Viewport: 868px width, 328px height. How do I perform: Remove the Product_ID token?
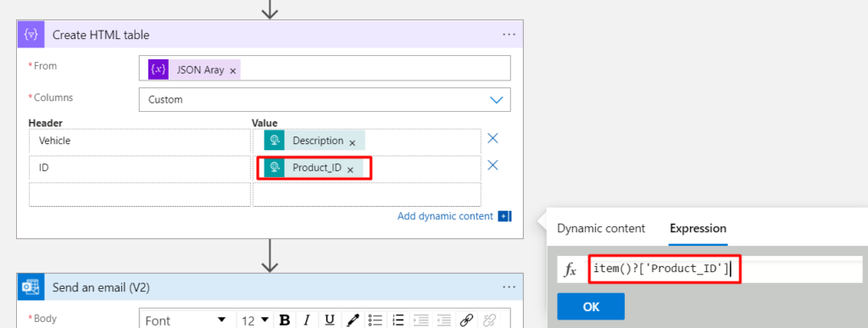click(x=350, y=170)
